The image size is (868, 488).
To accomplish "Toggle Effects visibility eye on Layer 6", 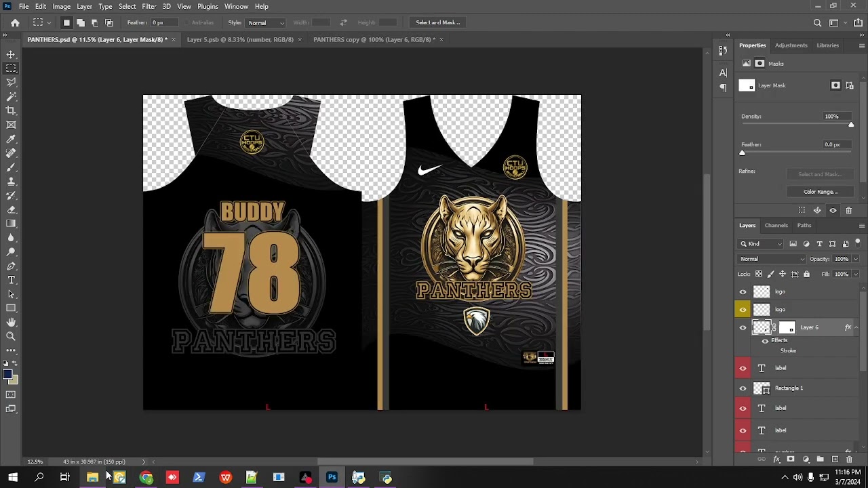I will [766, 341].
